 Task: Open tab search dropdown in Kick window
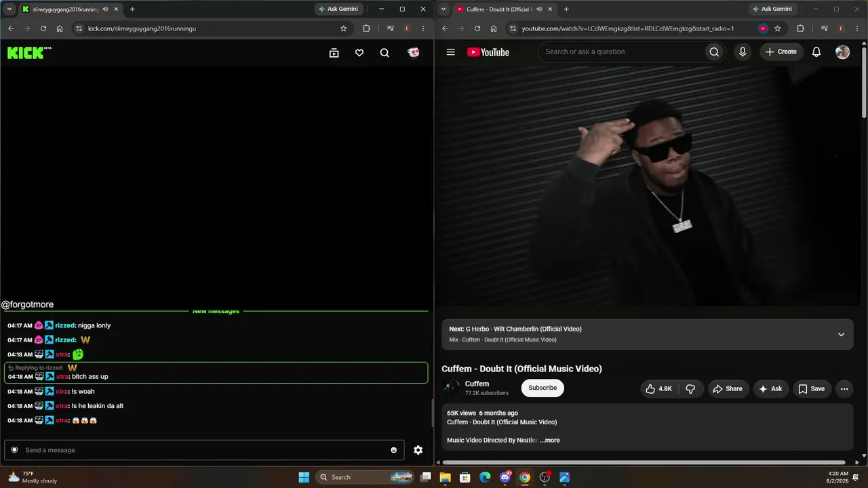tap(9, 9)
